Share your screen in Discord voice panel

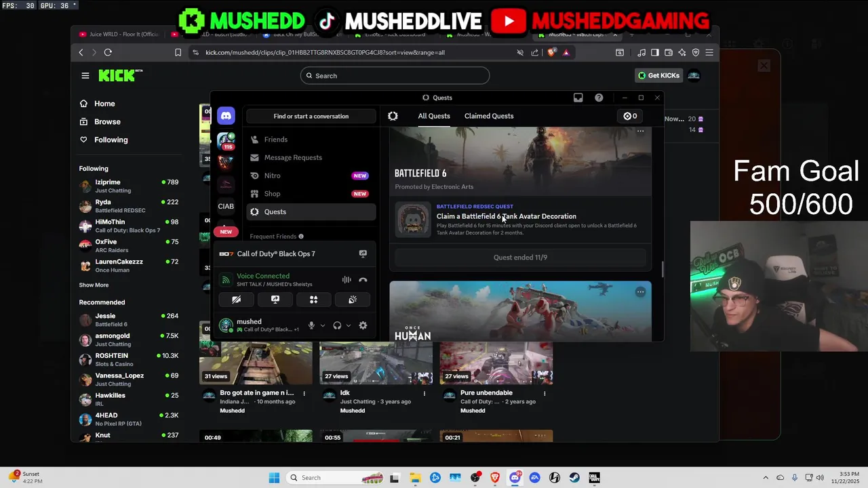pyautogui.click(x=275, y=300)
